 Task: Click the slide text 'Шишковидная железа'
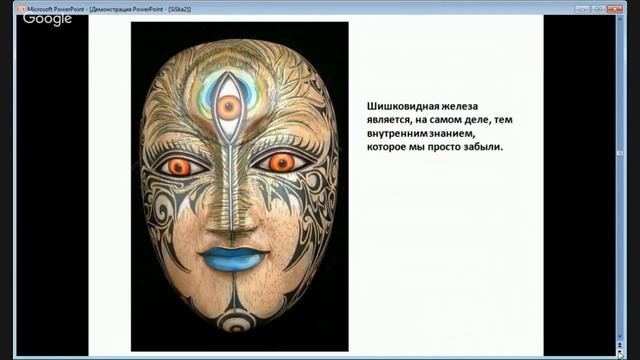pyautogui.click(x=422, y=107)
